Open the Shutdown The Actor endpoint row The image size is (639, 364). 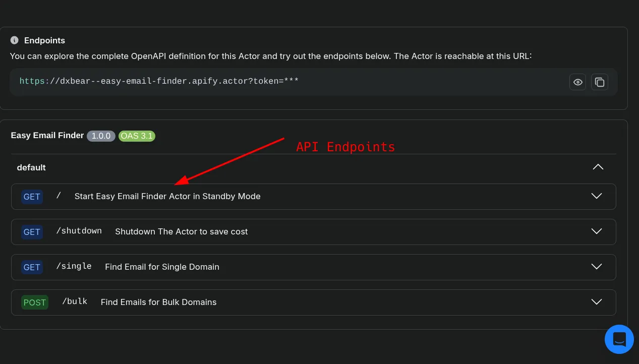[596, 231]
